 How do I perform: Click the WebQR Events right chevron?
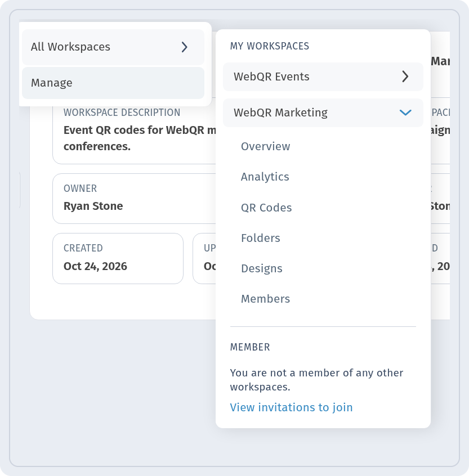click(x=405, y=77)
